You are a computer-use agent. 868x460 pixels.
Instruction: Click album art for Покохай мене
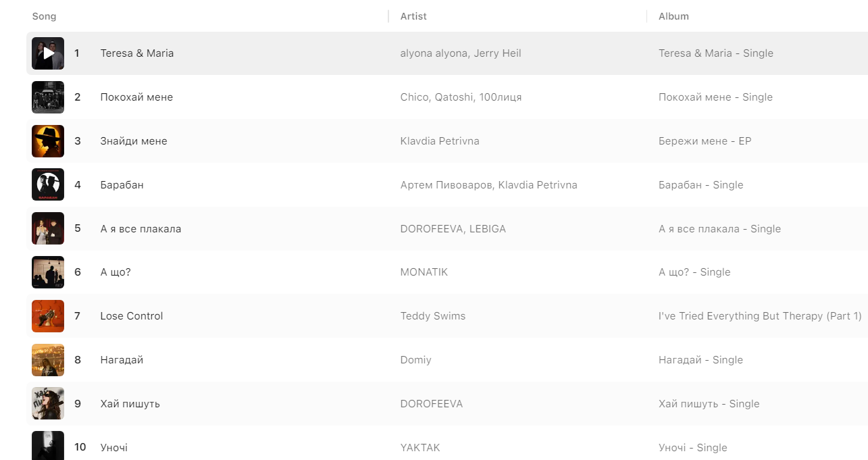pos(48,97)
